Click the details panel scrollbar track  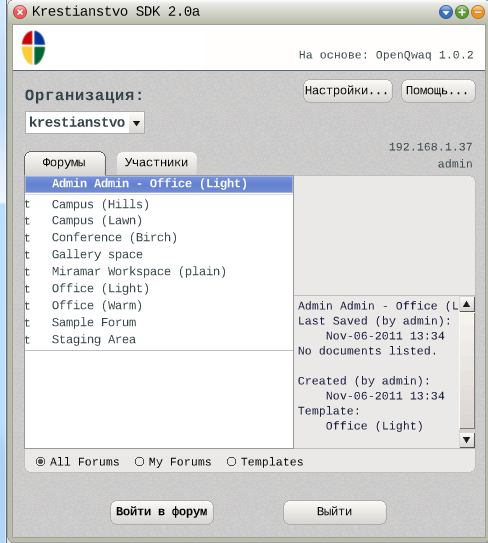pos(467,371)
